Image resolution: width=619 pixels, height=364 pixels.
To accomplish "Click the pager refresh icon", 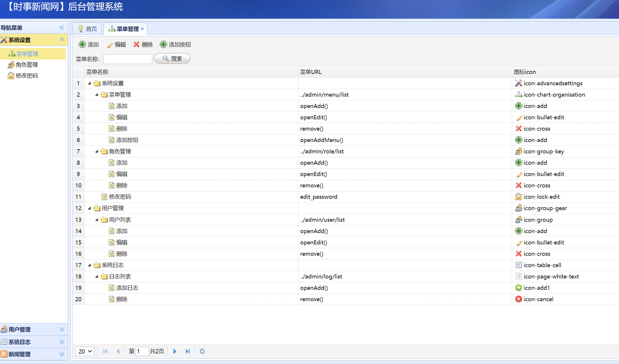I will point(202,351).
